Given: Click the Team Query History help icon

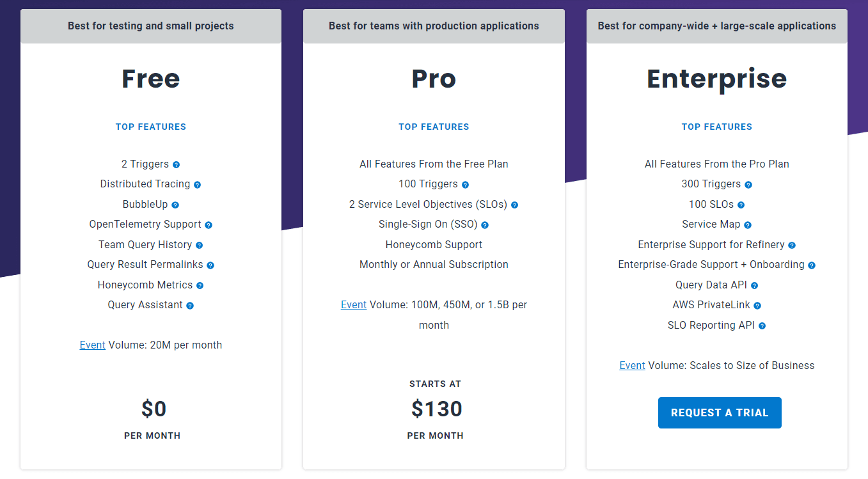Looking at the screenshot, I should click(199, 246).
